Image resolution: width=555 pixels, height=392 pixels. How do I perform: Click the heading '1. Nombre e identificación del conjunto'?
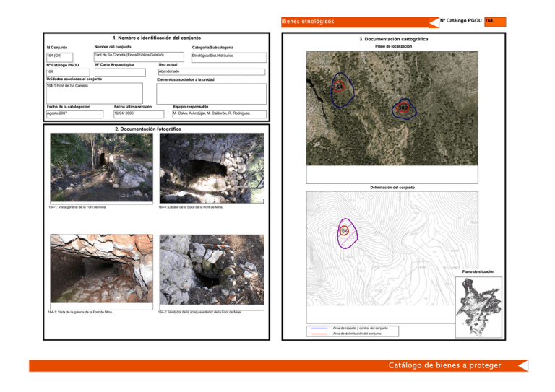coord(157,38)
